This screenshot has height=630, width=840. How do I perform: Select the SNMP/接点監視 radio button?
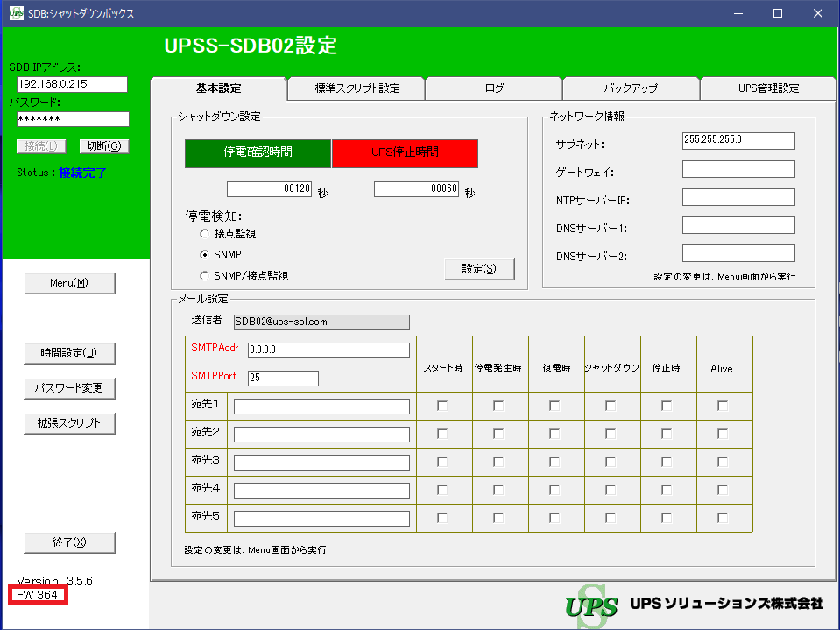click(x=204, y=275)
